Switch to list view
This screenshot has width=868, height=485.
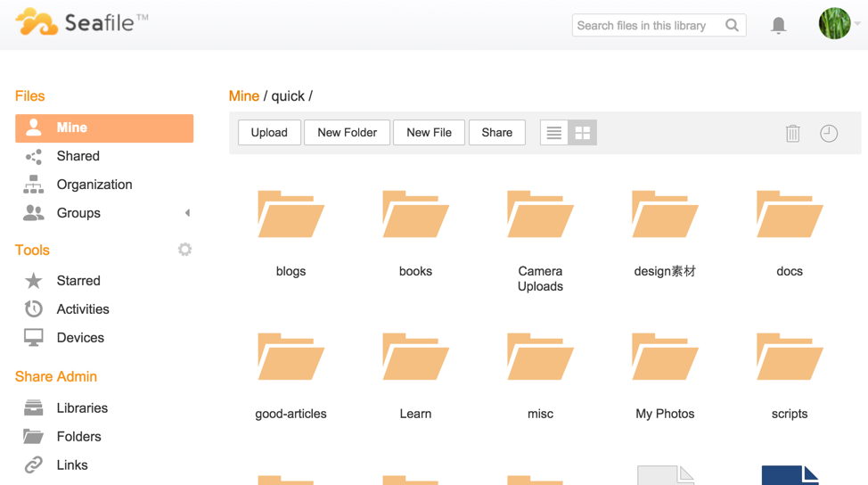[554, 133]
